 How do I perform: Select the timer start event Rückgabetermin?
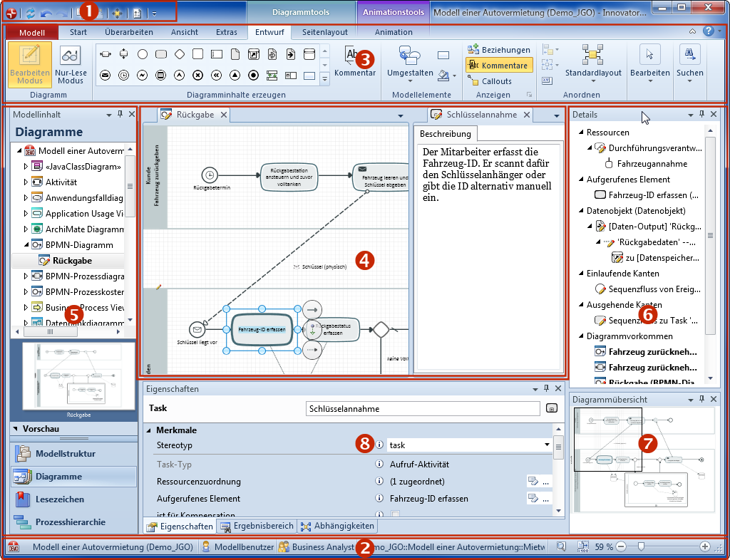209,173
